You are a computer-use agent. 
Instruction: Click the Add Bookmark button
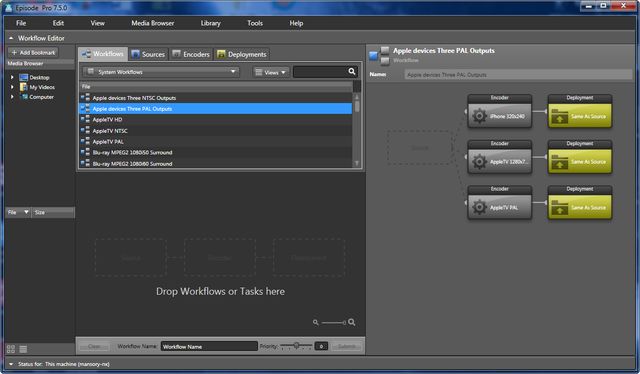[x=33, y=53]
